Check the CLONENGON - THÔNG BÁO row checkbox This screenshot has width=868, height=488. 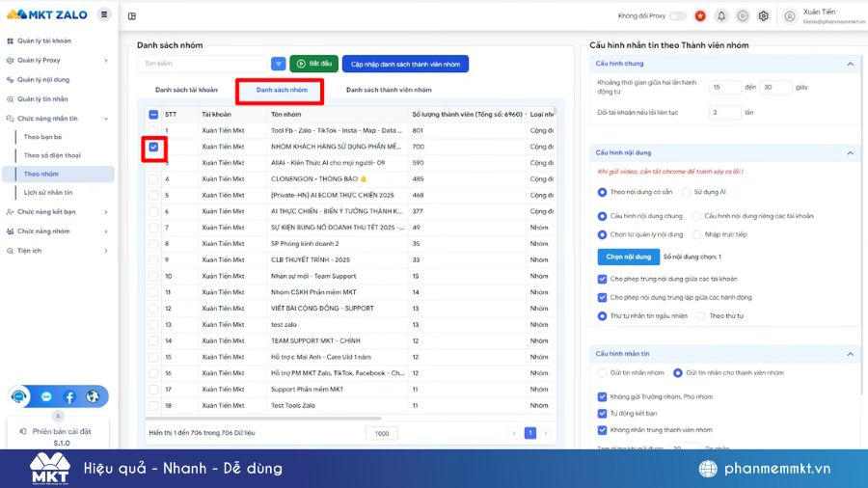(153, 178)
